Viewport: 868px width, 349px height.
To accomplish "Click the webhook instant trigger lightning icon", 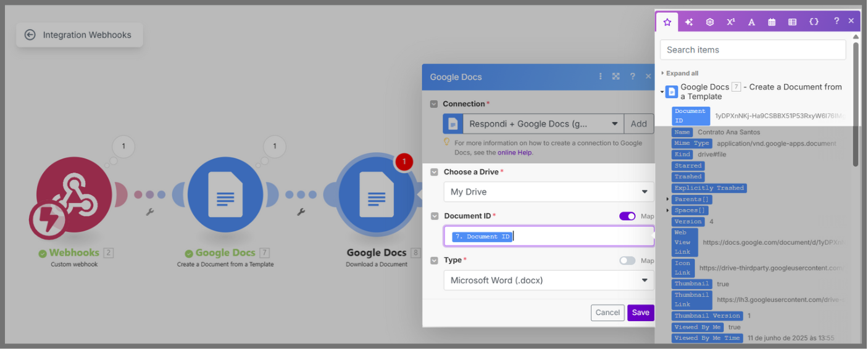I will click(x=48, y=220).
